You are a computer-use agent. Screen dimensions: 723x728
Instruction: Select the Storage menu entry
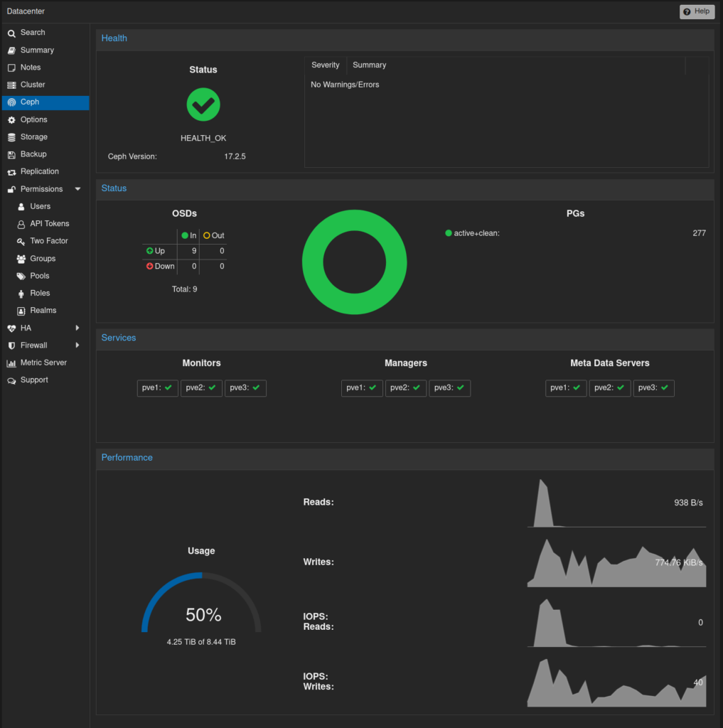[45, 137]
